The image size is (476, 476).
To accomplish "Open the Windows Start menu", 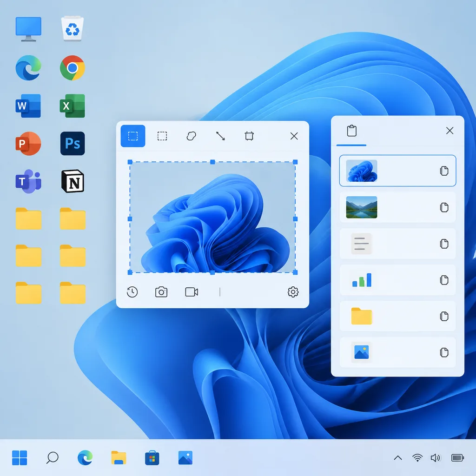I will (20, 458).
